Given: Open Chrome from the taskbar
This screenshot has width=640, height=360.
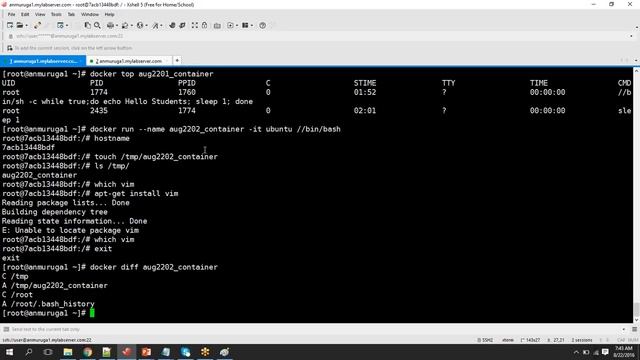Looking at the screenshot, I should pos(87,352).
